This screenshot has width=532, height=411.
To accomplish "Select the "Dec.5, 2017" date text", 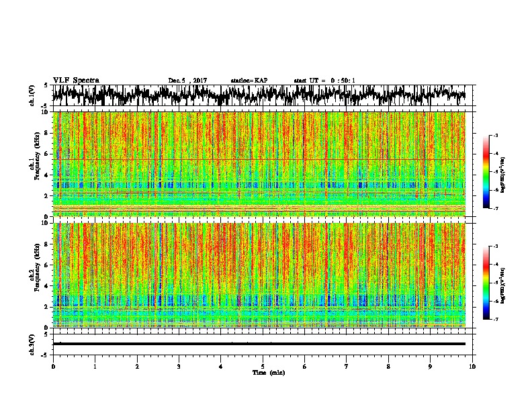I will pos(187,81).
